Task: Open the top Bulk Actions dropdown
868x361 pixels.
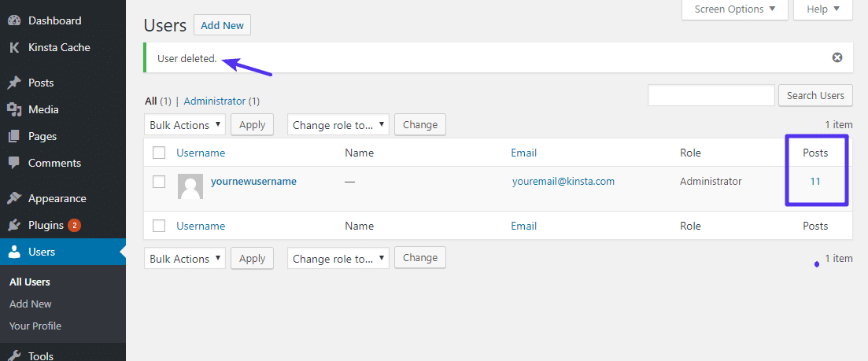Action: point(185,125)
